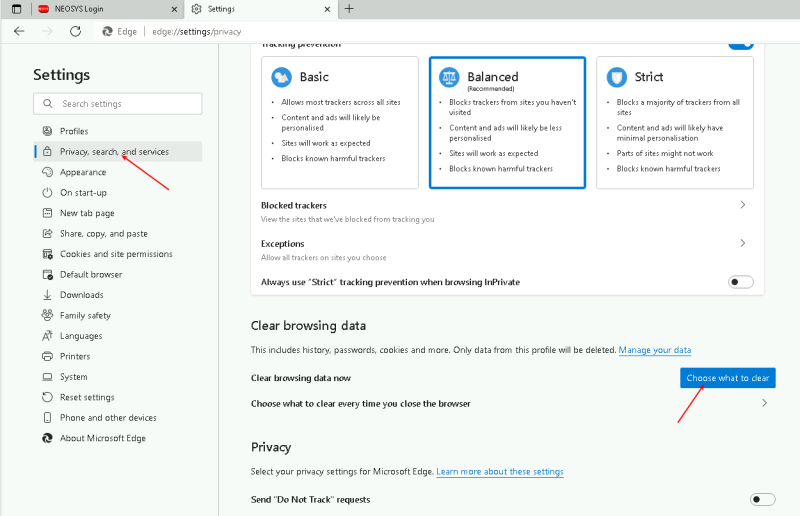Open the New tab page section

[118, 213]
